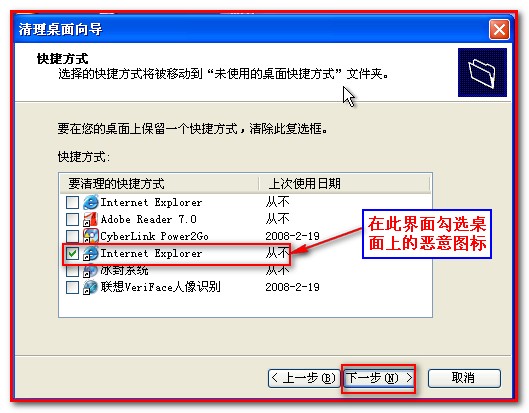Cancel the wizard with 取消 button
Screen dimensions: 529x413
[464, 378]
